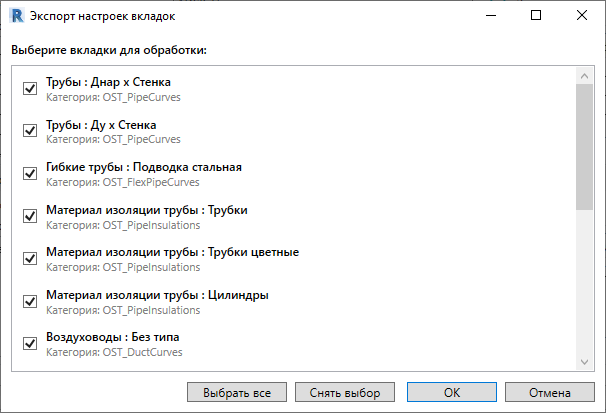Select the Гибкие трубы : Подводка стальная label
Viewport: 606px width, 413px height.
tap(144, 167)
